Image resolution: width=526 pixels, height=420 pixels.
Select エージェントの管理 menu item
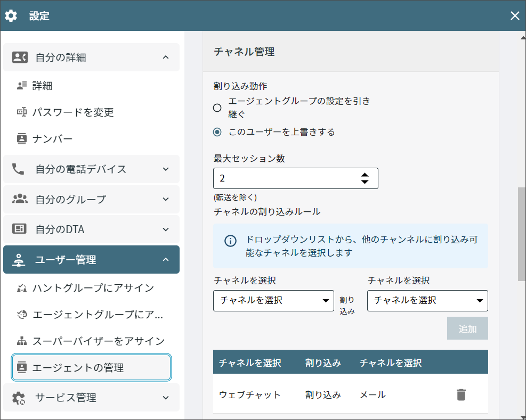pos(91,367)
